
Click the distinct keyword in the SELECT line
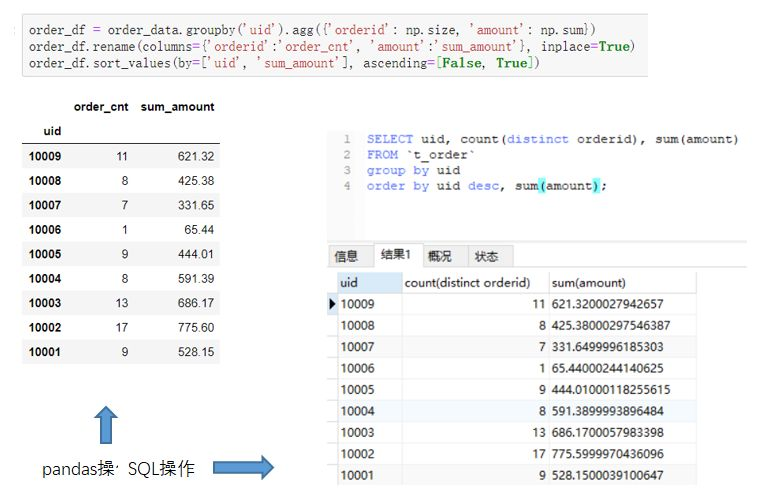coord(537,139)
